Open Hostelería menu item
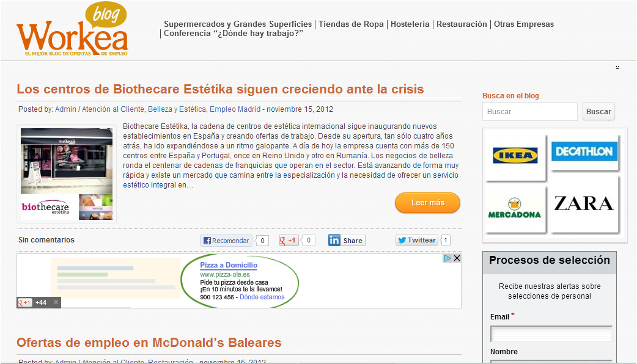Viewport: 637px width, 364px height. (410, 24)
